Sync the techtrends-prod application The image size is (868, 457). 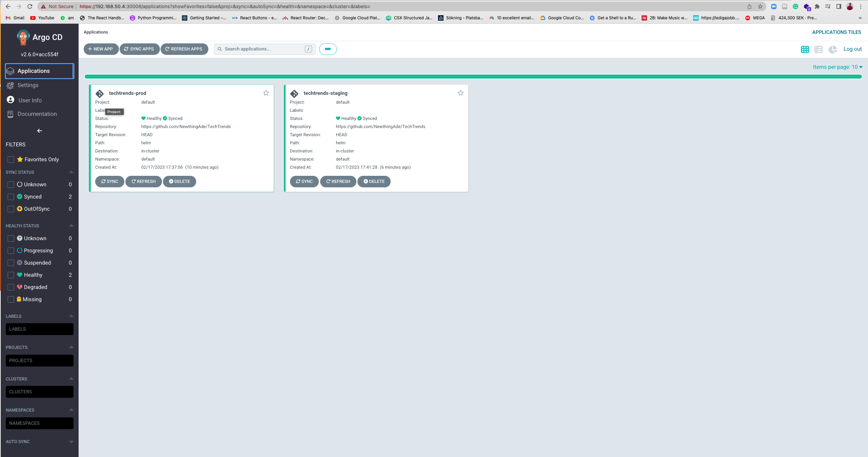coord(109,181)
